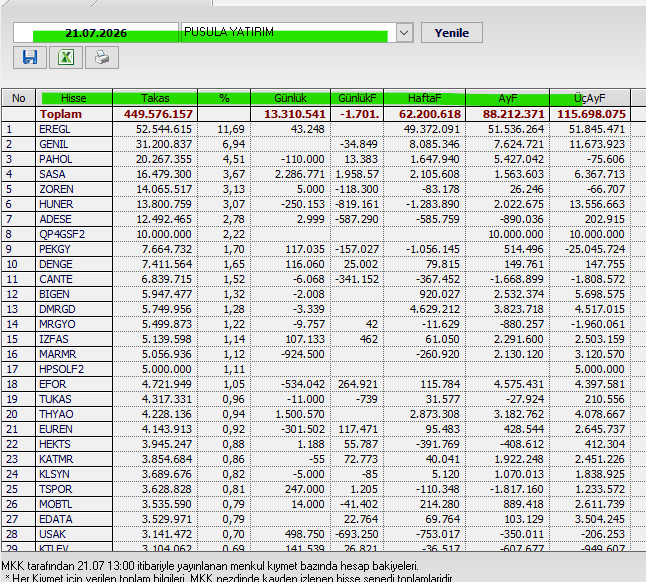Export table with the Excel icon

coord(66,57)
